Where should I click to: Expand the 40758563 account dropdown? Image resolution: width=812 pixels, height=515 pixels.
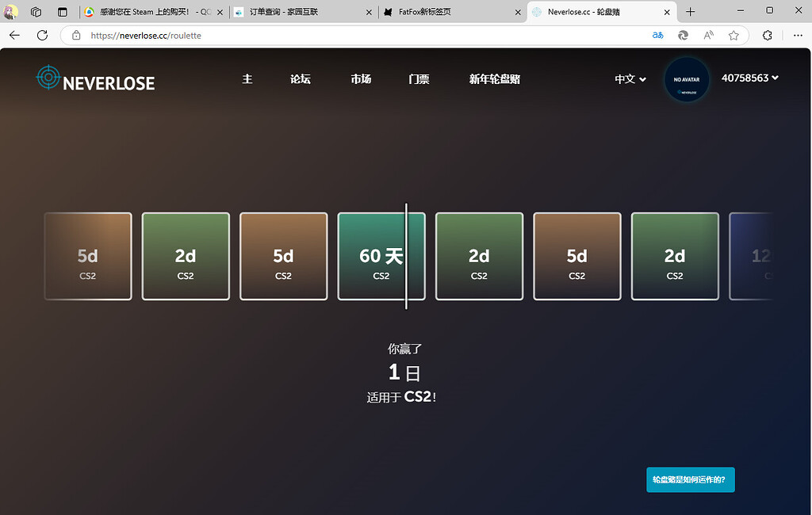[x=749, y=79]
